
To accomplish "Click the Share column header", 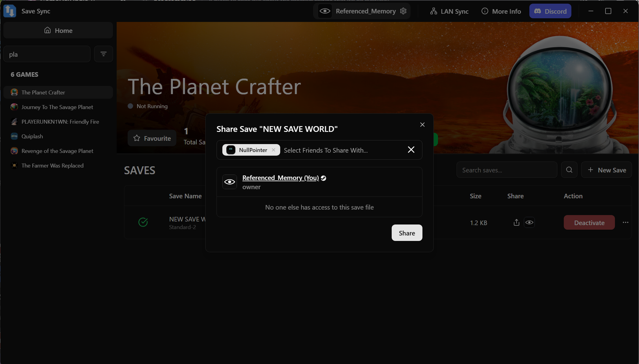I will pyautogui.click(x=515, y=196).
